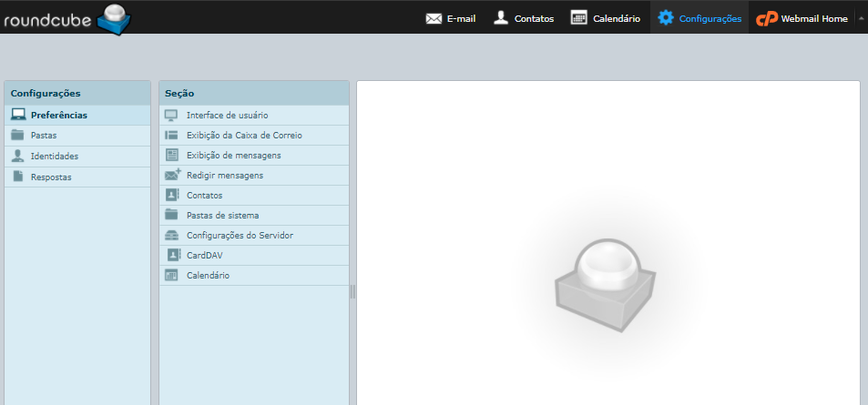Click the Calendário section calendar icon

[171, 275]
